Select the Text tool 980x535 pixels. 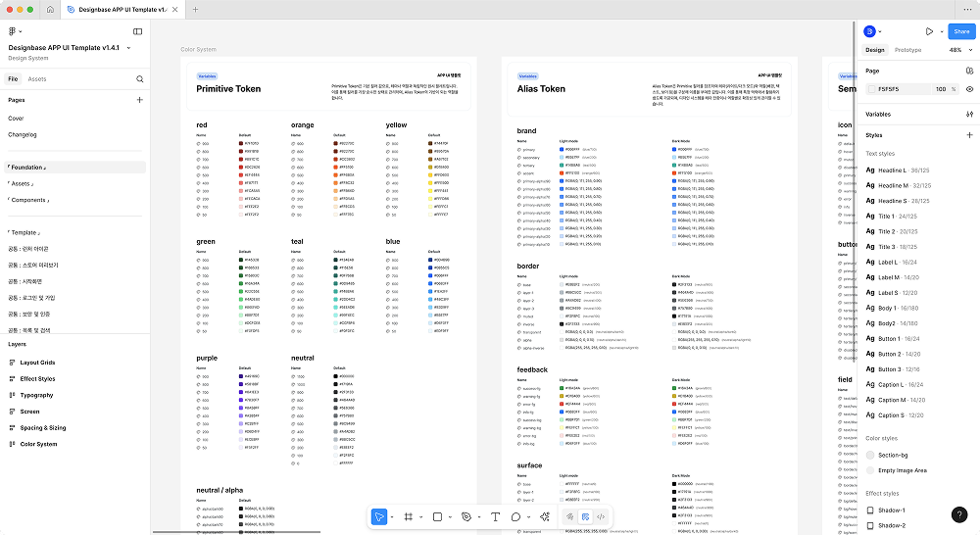click(x=495, y=516)
